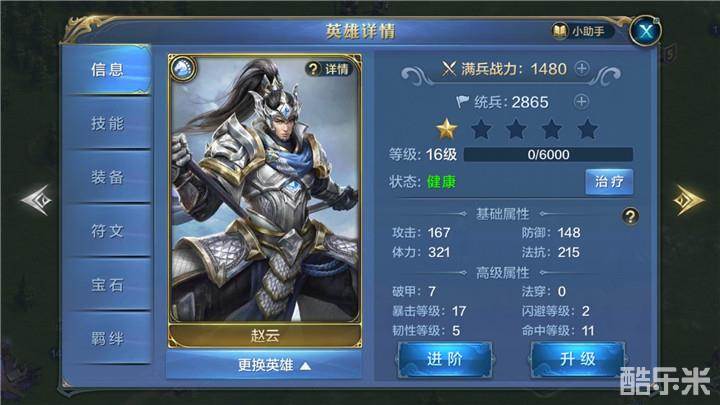Go to previous hero with left arrow
This screenshot has width=720, height=405.
[x=37, y=200]
